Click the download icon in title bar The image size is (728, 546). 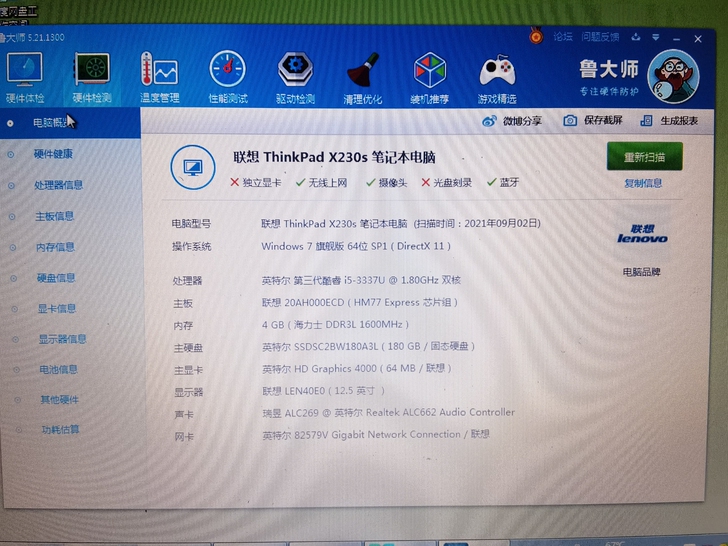pyautogui.click(x=636, y=37)
